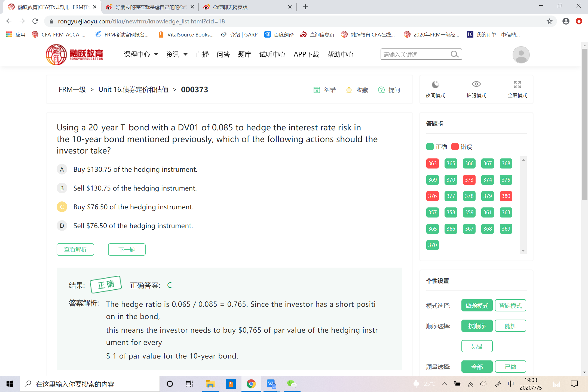The image size is (588, 392).
Task: Select answer option A
Action: click(x=62, y=169)
